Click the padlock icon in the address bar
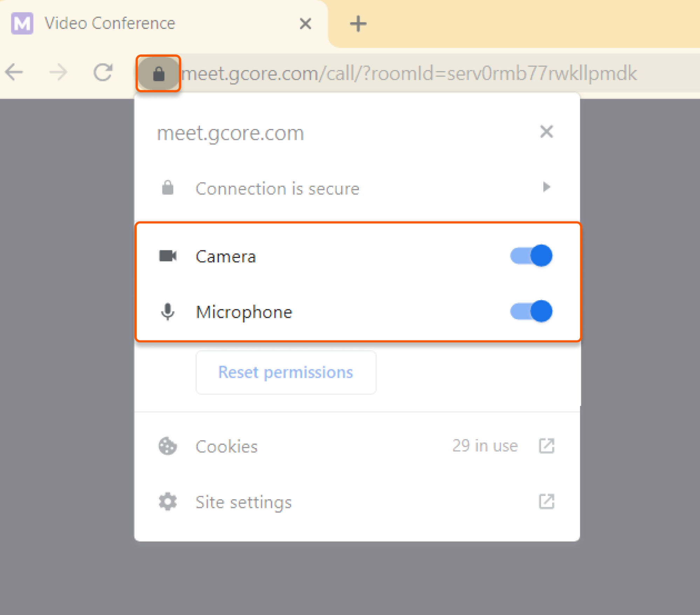The width and height of the screenshot is (700, 615). [159, 73]
